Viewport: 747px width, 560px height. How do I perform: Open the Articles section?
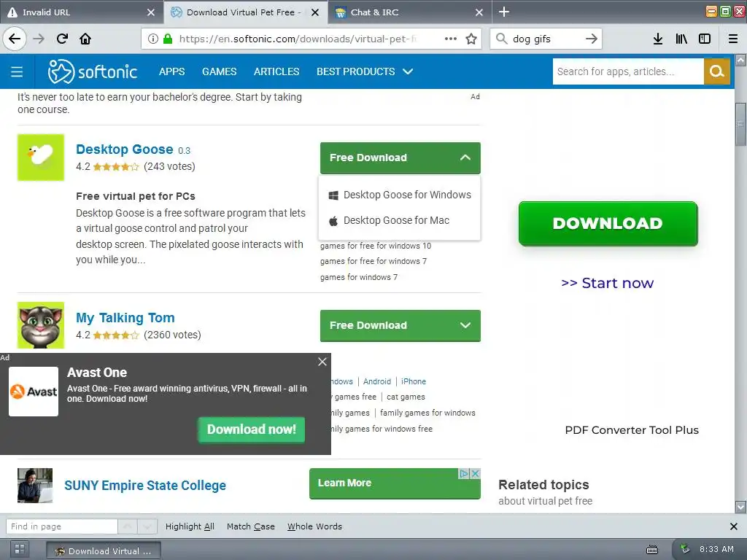click(276, 71)
